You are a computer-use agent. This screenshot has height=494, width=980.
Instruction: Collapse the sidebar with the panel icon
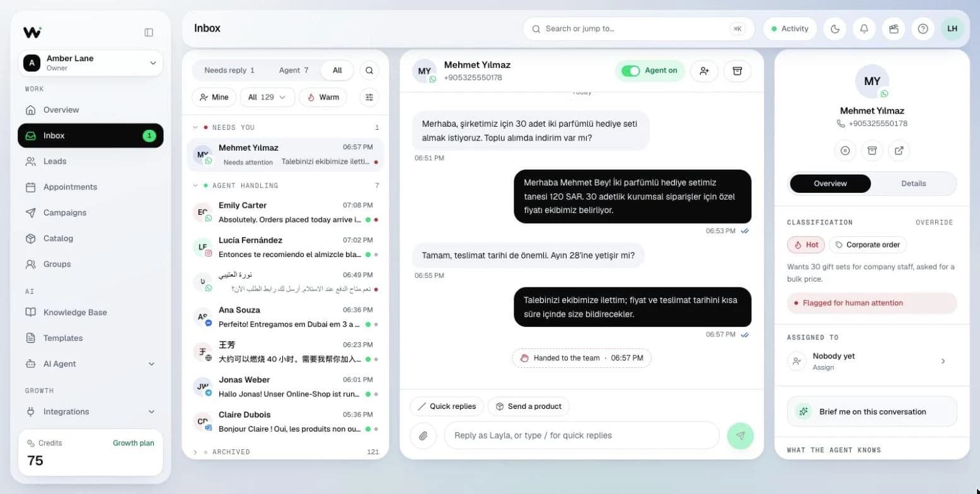point(149,32)
